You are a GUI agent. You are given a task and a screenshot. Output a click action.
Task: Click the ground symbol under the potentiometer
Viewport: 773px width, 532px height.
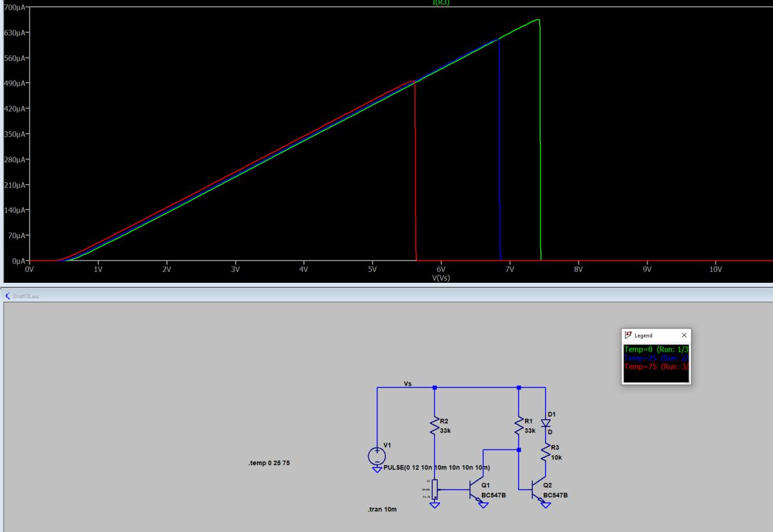click(435, 504)
